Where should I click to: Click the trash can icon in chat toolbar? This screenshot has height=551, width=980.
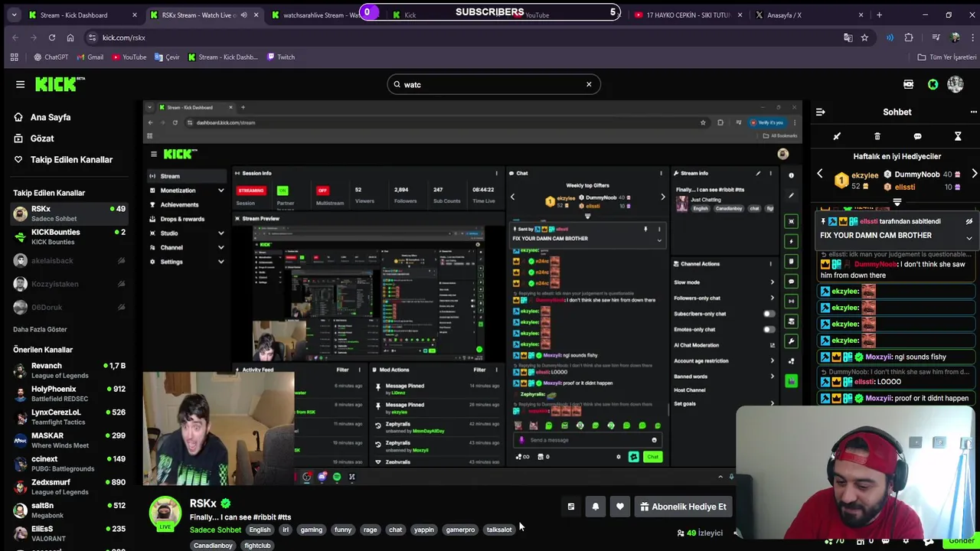(877, 136)
